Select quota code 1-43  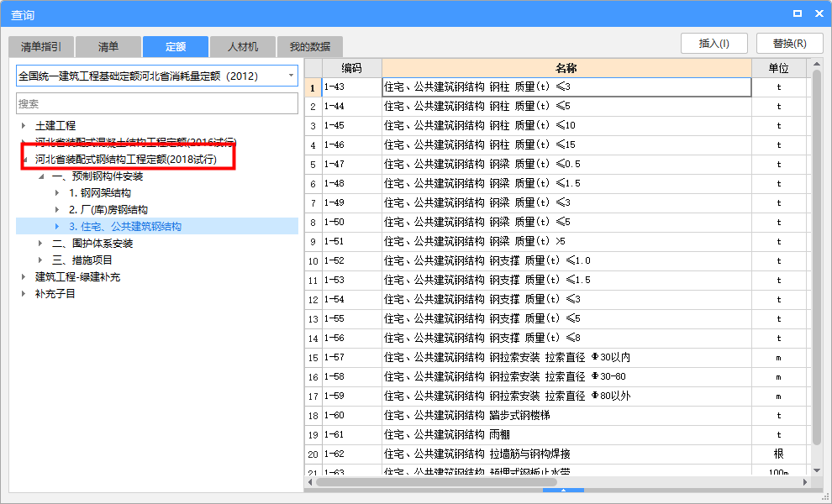(352, 87)
